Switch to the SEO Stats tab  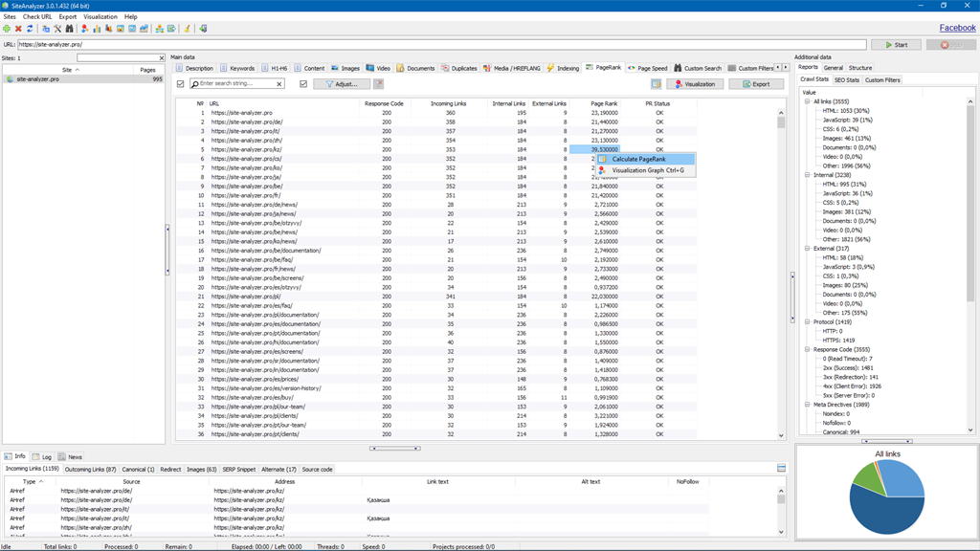pos(847,80)
